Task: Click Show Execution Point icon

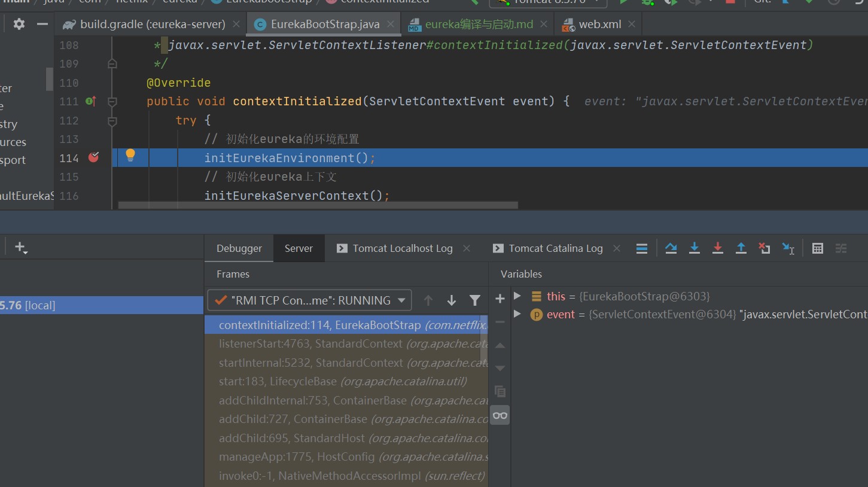Action: pyautogui.click(x=642, y=248)
